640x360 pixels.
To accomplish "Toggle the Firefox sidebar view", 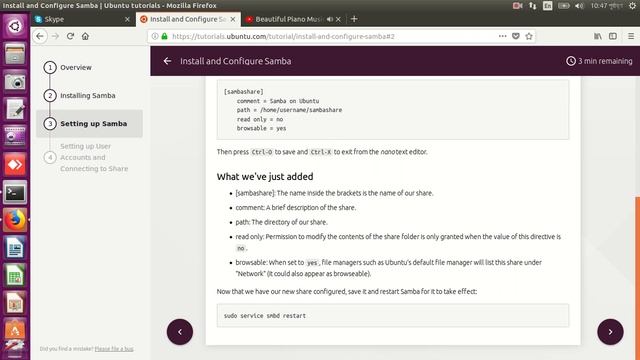I will pos(613,36).
